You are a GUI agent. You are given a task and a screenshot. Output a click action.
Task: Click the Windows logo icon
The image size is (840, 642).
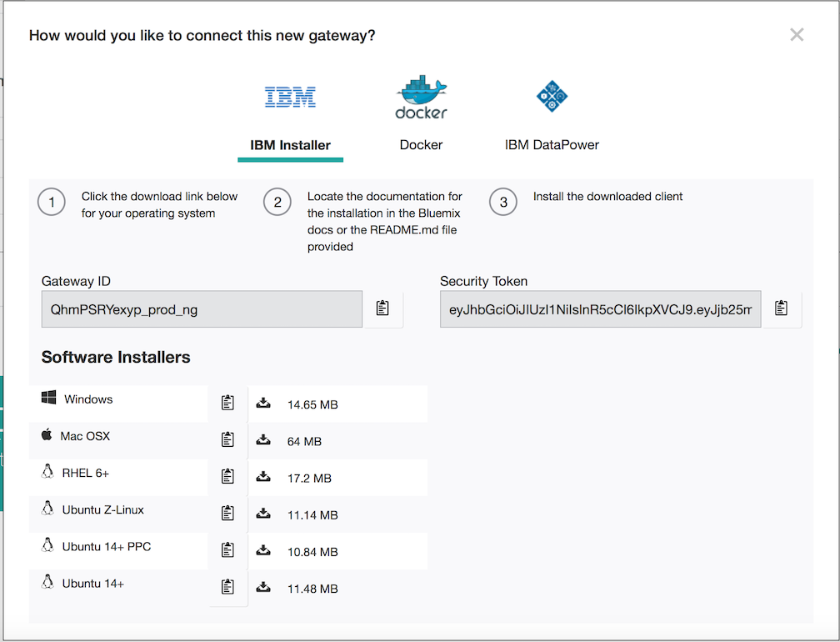click(48, 398)
